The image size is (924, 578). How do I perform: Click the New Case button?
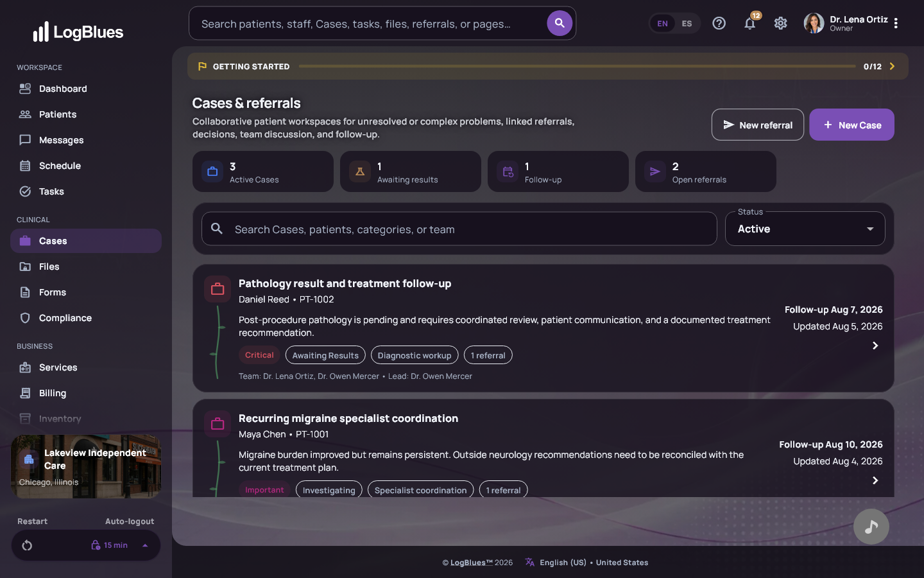coord(851,125)
